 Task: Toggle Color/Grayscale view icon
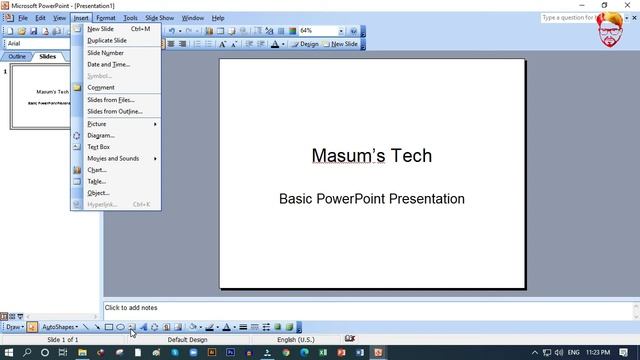coord(293,31)
